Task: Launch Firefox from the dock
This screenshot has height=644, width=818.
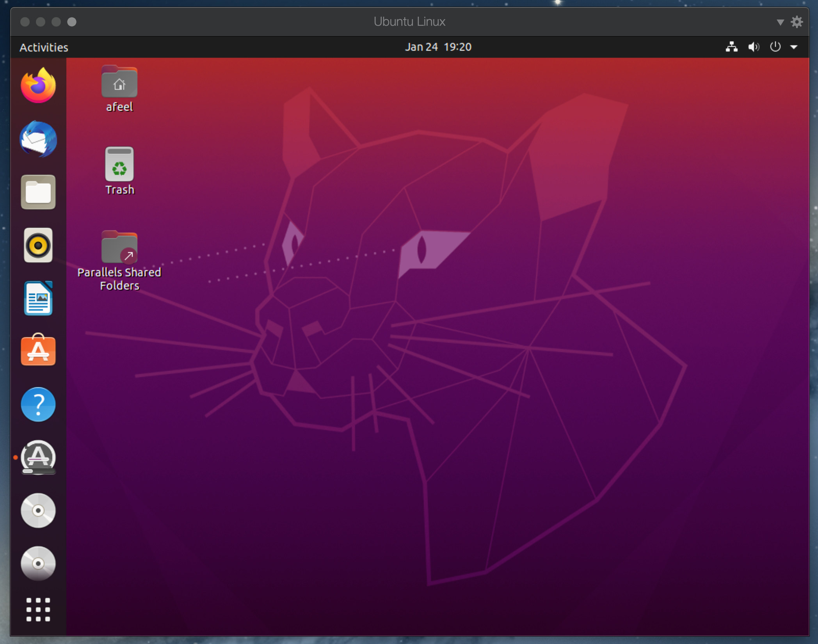Action: click(38, 86)
